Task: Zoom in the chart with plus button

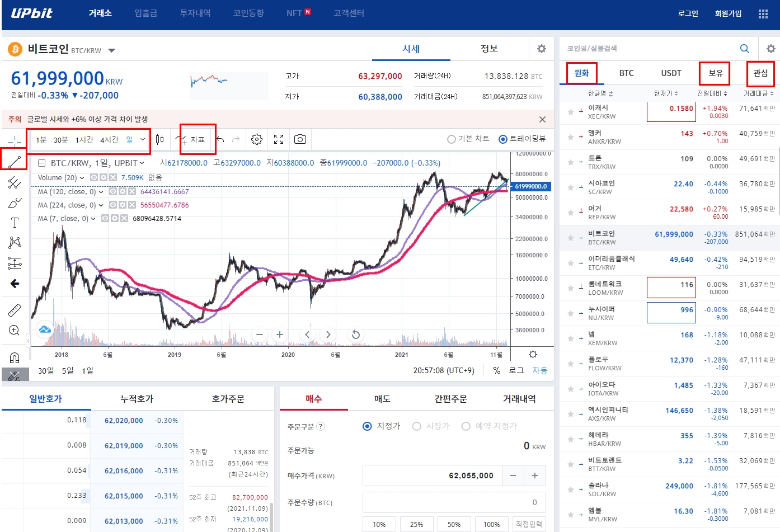Action: point(280,335)
